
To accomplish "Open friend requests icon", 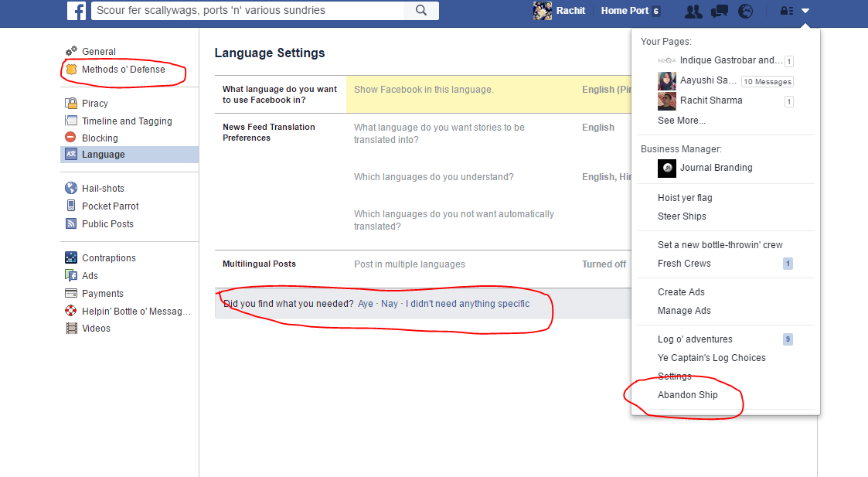I will click(x=693, y=11).
